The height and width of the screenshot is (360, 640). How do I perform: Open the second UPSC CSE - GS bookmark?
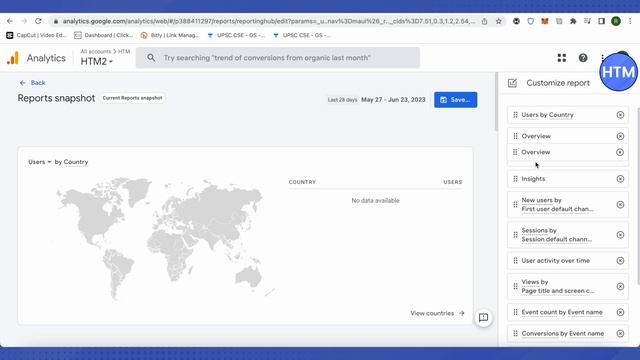(302, 36)
